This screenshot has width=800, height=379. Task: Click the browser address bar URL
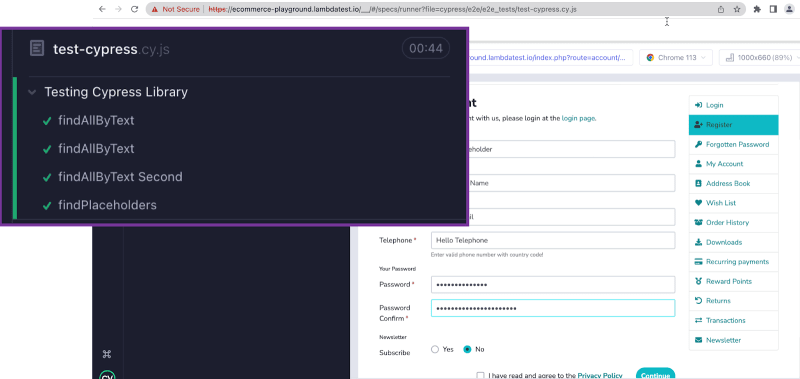393,9
